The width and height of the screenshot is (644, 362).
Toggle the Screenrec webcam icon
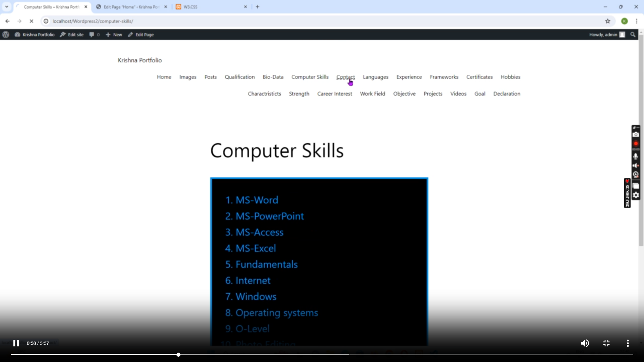pos(636,175)
